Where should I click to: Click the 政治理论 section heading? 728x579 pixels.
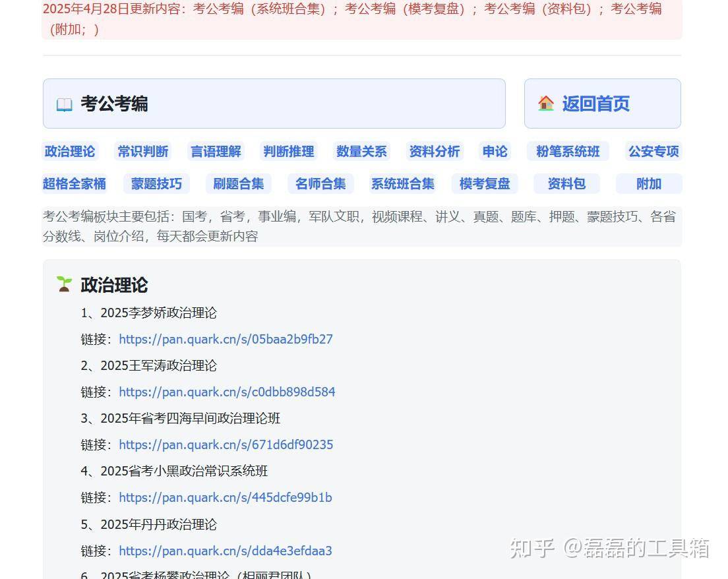click(114, 285)
